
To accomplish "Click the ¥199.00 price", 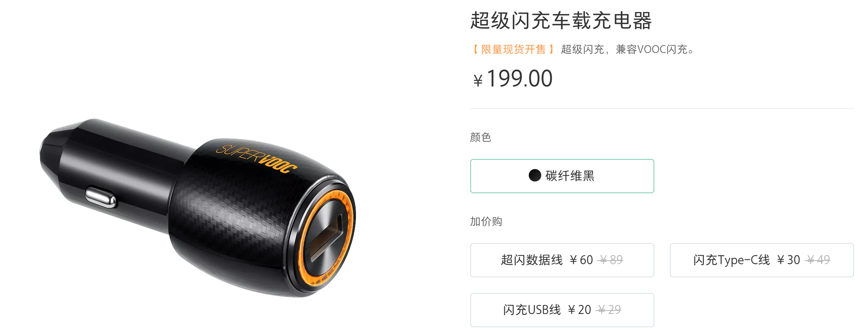I will click(513, 78).
